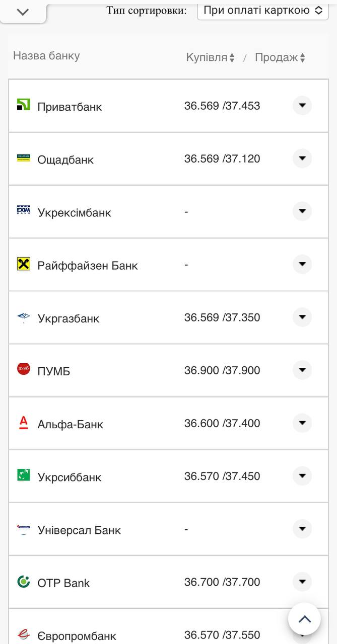Click the OTP Bank green logo
337x644 pixels.
24,582
